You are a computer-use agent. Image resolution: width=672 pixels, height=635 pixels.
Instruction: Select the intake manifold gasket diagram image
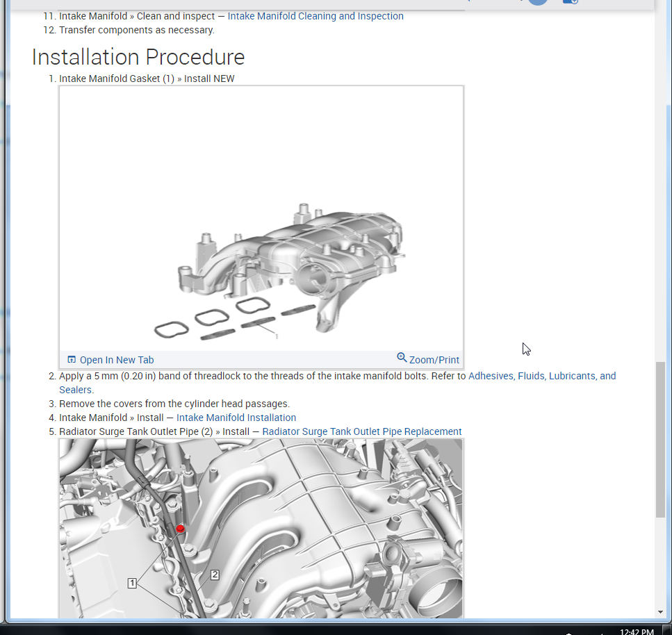[261, 219]
